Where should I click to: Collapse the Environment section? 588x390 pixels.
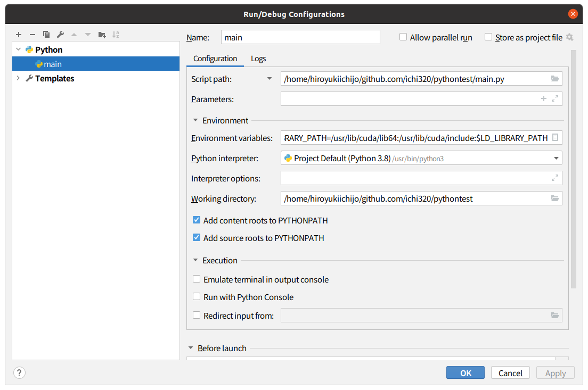pos(195,120)
